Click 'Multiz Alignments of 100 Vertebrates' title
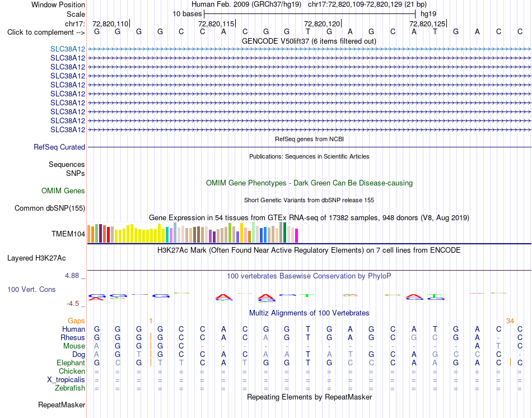The width and height of the screenshot is (532, 418). [x=309, y=313]
